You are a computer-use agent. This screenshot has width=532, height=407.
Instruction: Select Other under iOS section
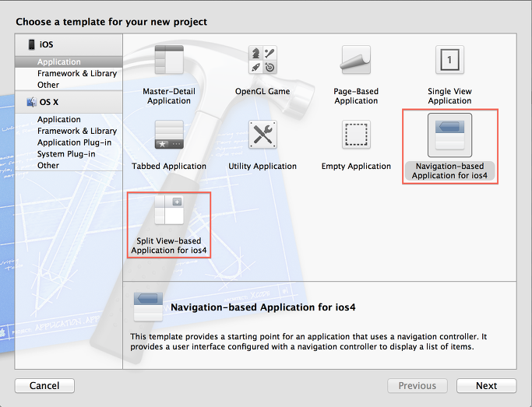click(x=69, y=85)
